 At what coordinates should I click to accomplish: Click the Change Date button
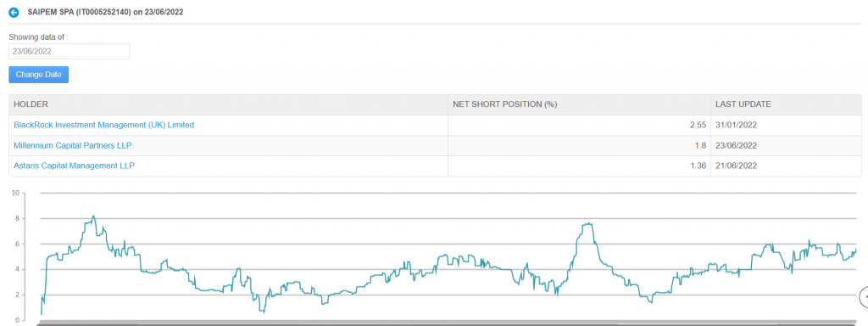[39, 75]
